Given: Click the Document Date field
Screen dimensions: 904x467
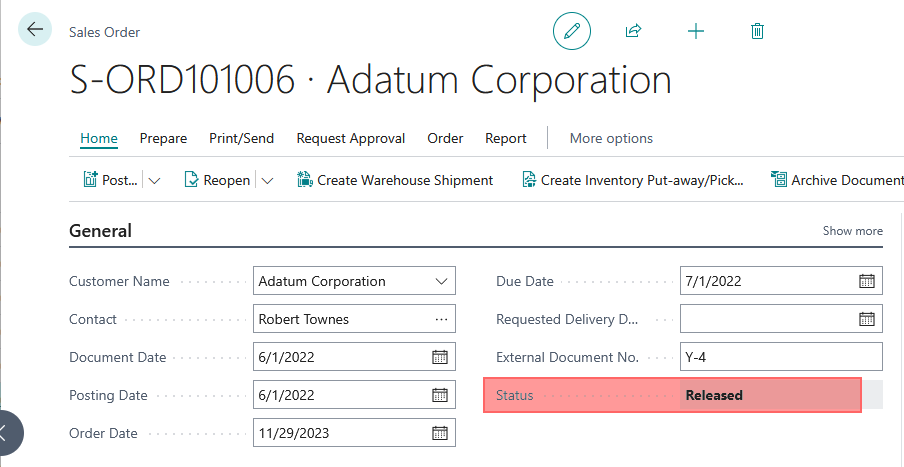Looking at the screenshot, I should [354, 357].
